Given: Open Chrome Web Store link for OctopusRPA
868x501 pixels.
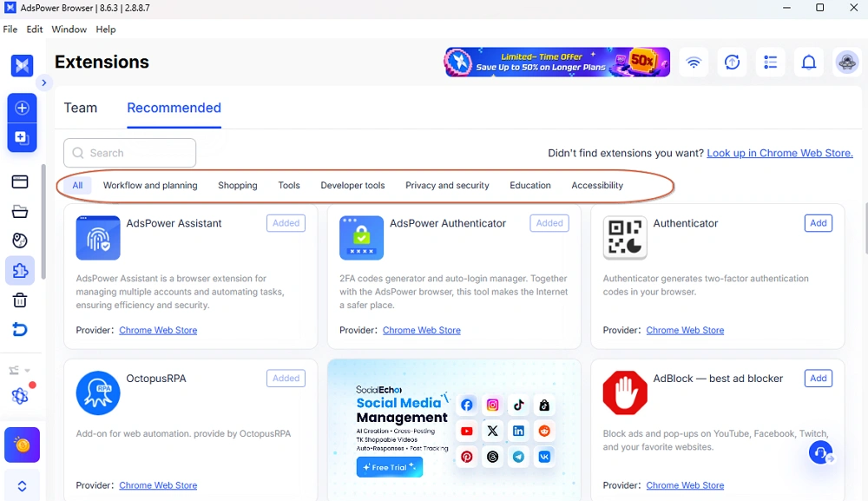Looking at the screenshot, I should pos(158,485).
